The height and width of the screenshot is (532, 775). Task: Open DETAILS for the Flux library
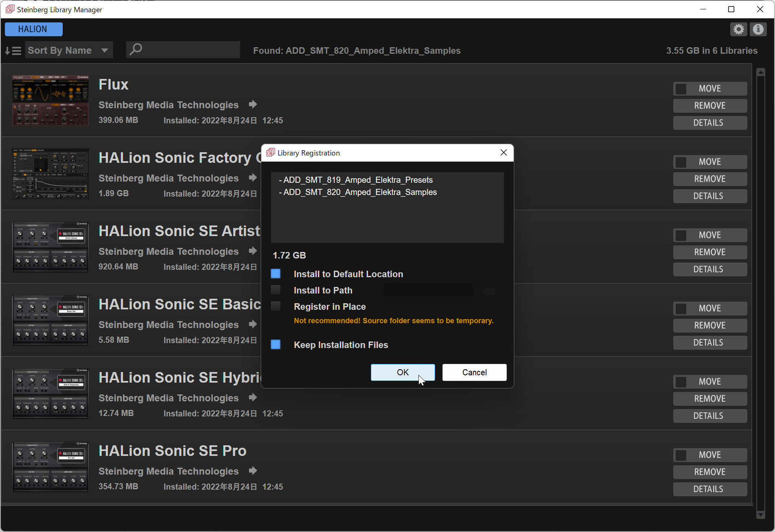[710, 123]
